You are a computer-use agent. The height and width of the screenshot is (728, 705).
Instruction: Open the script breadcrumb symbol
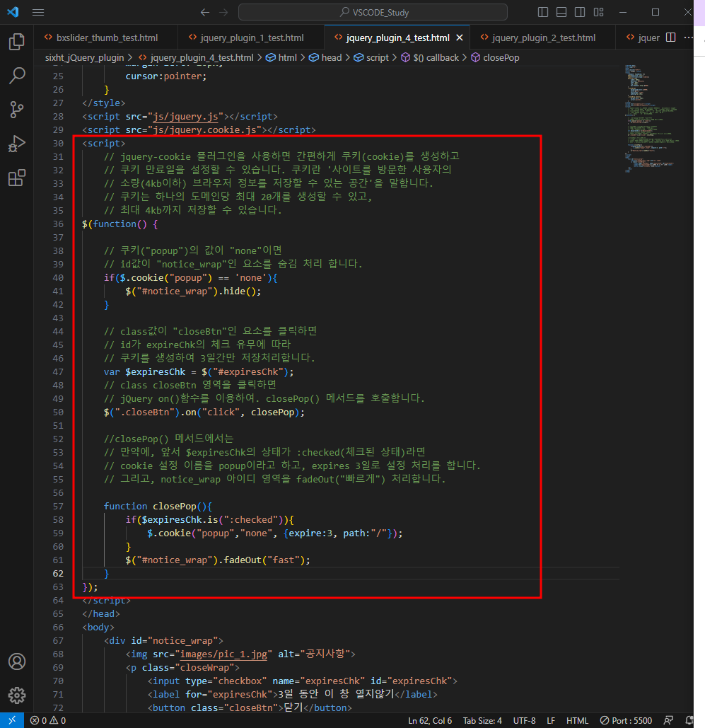(371, 57)
